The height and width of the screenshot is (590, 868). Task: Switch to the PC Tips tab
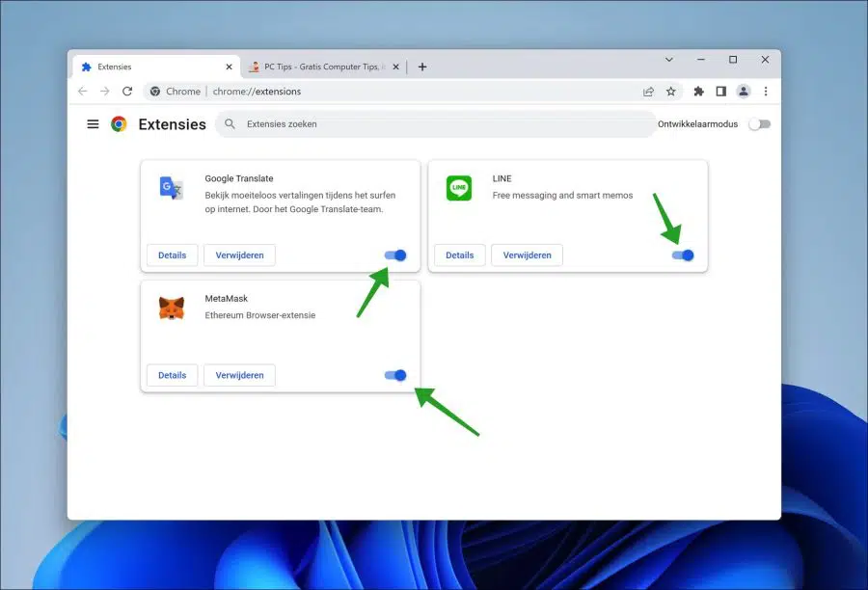click(x=324, y=67)
